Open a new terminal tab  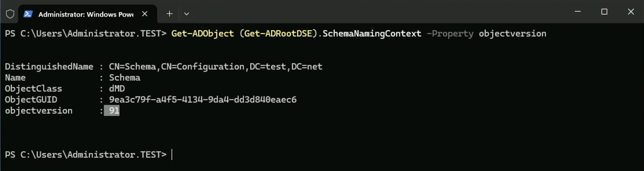[169, 14]
